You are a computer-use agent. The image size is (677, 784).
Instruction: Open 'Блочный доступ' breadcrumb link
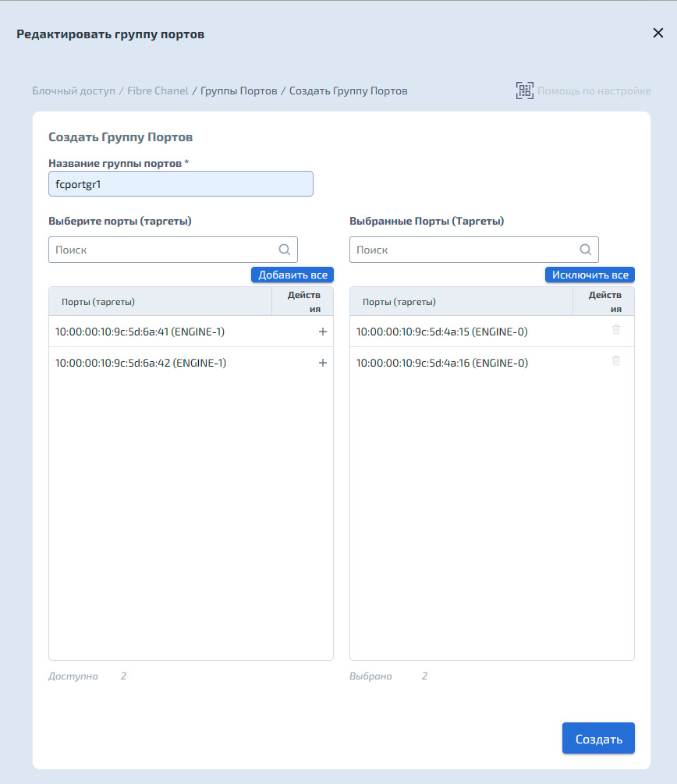pyautogui.click(x=73, y=91)
